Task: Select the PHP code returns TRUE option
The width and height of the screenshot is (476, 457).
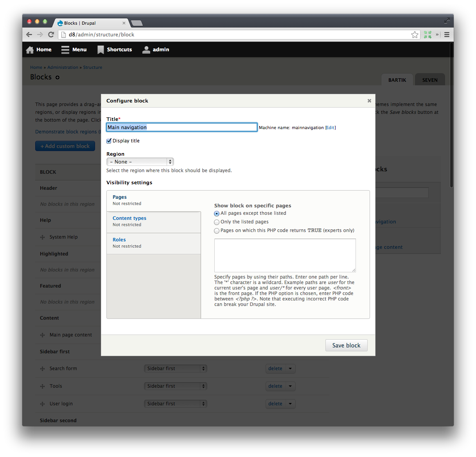Action: pyautogui.click(x=217, y=231)
